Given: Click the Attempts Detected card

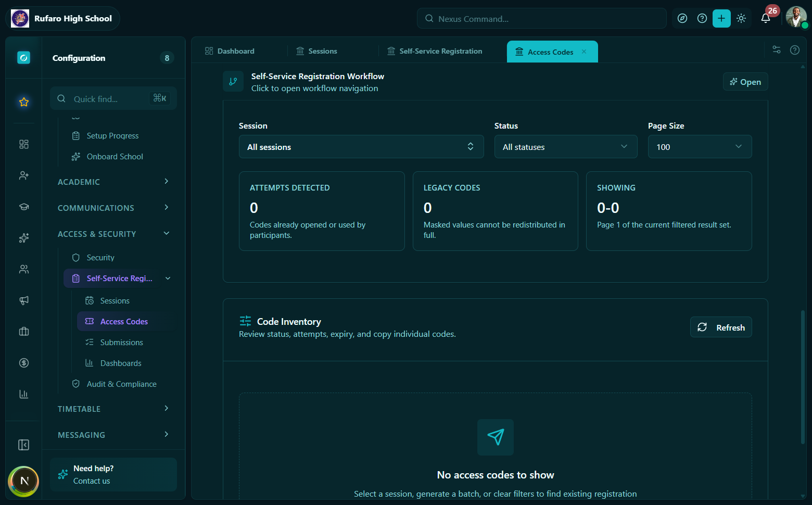Looking at the screenshot, I should point(322,211).
